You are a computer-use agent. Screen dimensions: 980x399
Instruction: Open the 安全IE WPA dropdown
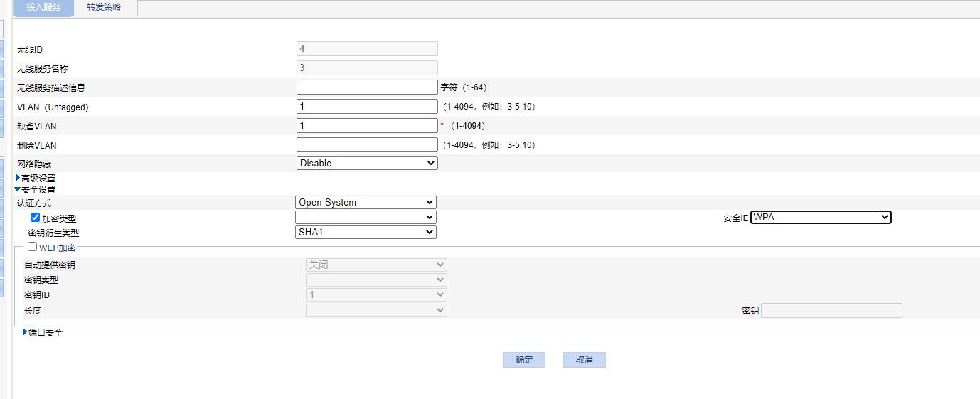click(x=821, y=218)
